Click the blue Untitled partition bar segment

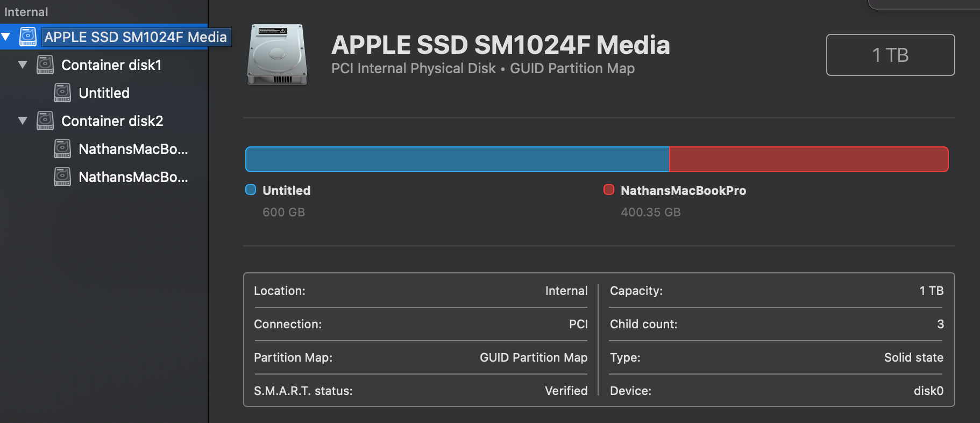[x=457, y=159]
